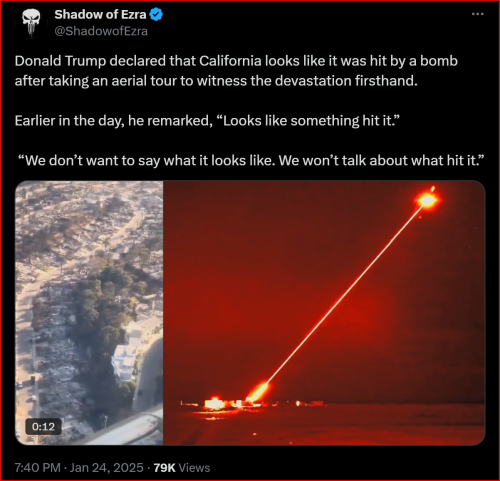Click the paragraph starting "Donald Trump declared"
500x481 pixels.
tap(236, 71)
